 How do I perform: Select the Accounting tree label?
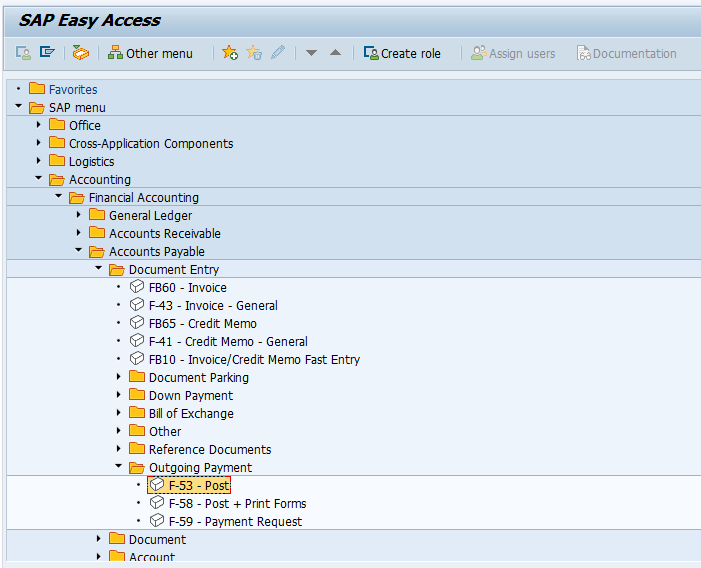[100, 180]
